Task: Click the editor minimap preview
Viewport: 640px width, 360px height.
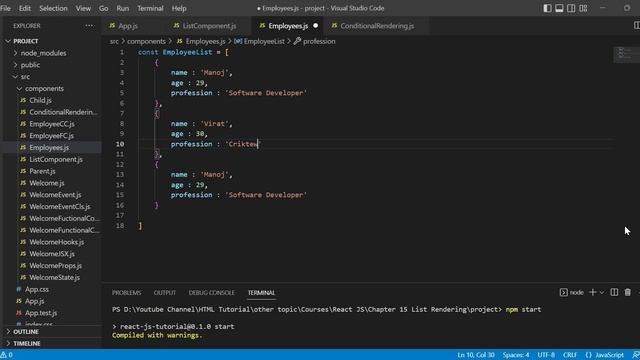Action: (627, 55)
